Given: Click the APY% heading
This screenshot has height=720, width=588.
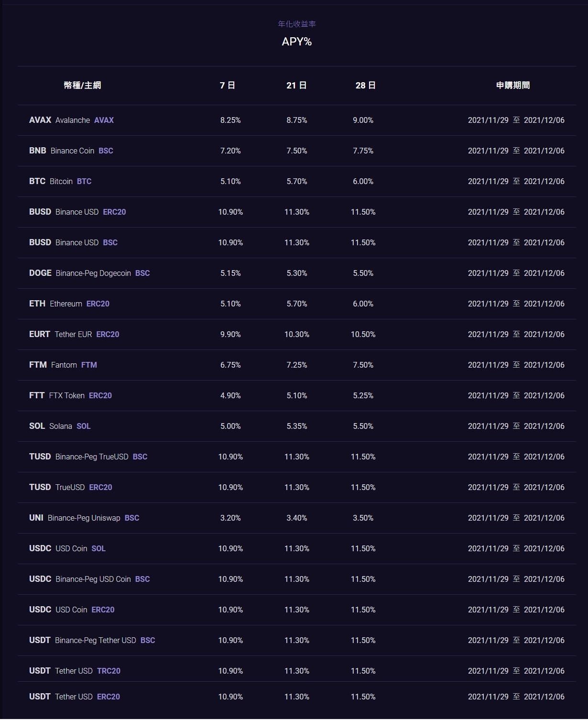Looking at the screenshot, I should [x=296, y=42].
